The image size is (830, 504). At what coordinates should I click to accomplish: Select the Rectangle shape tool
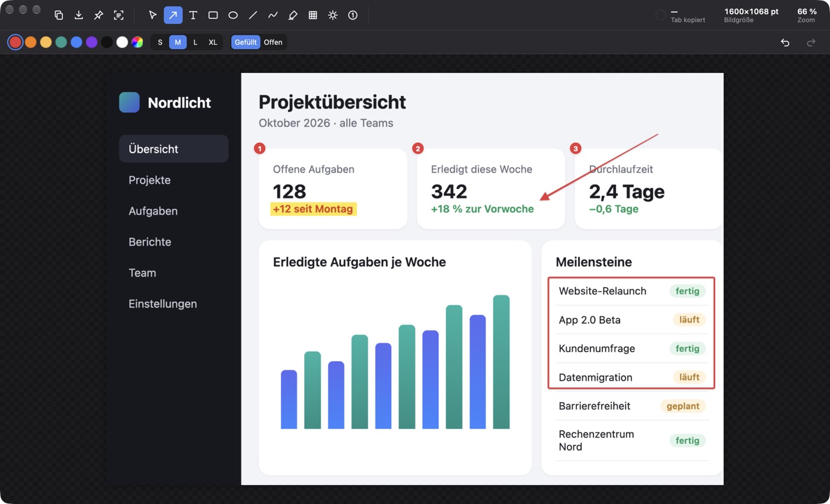click(213, 15)
